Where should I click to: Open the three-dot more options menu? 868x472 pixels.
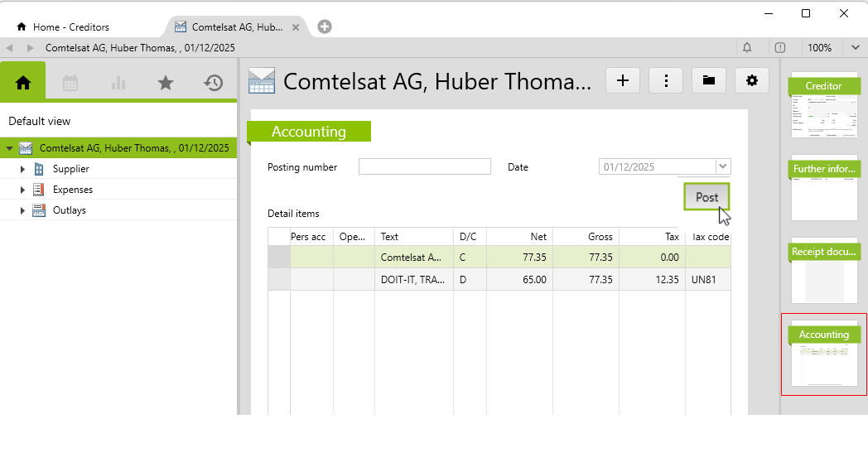(666, 80)
